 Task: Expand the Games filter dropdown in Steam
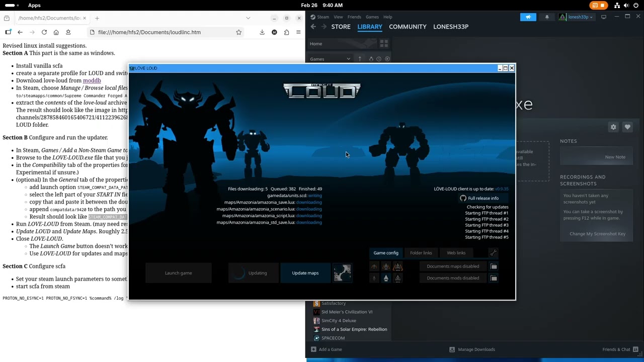point(330,59)
